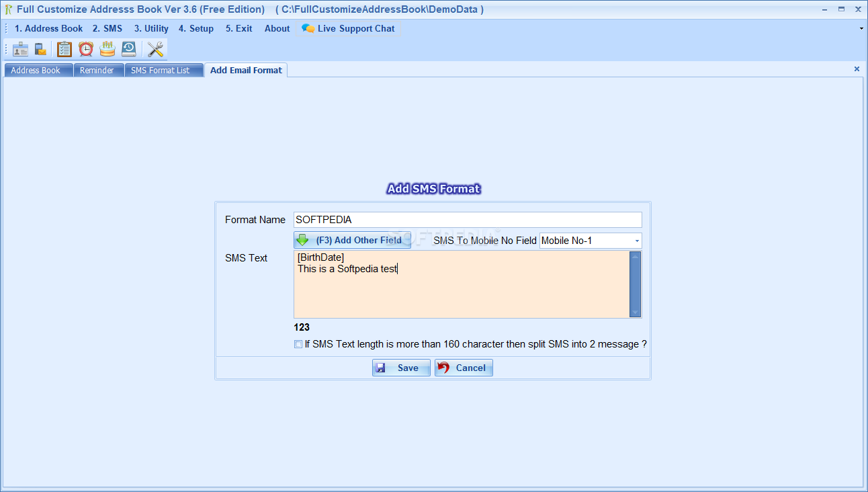The image size is (868, 492).
Task: Open the clipboard checklist toolbar icon
Action: coord(64,49)
